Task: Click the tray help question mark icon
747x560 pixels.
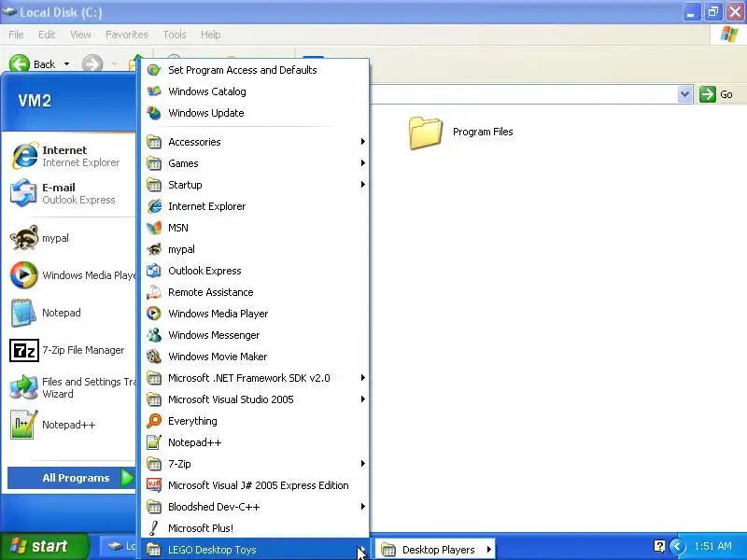Action: click(x=659, y=546)
